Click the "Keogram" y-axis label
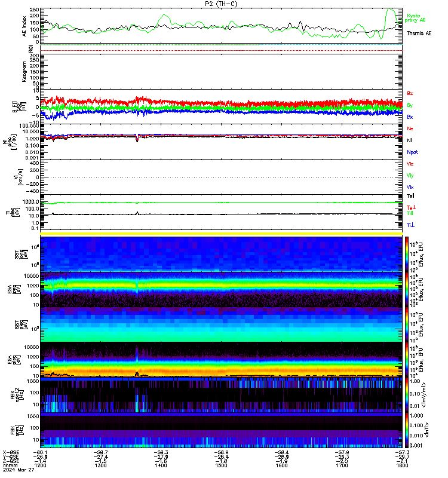The height and width of the screenshot is (478, 448). 24,72
